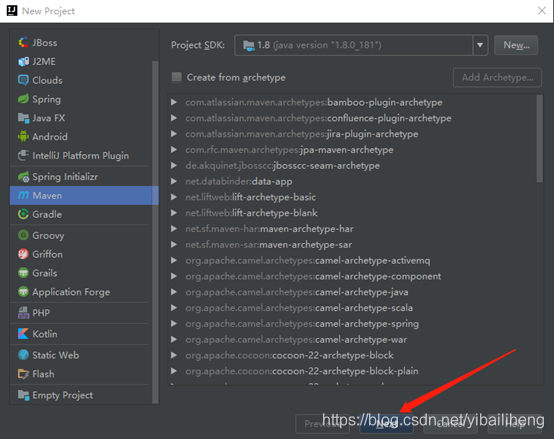The width and height of the screenshot is (554, 439).
Task: Pick the Spring leaf icon
Action: pos(23,99)
